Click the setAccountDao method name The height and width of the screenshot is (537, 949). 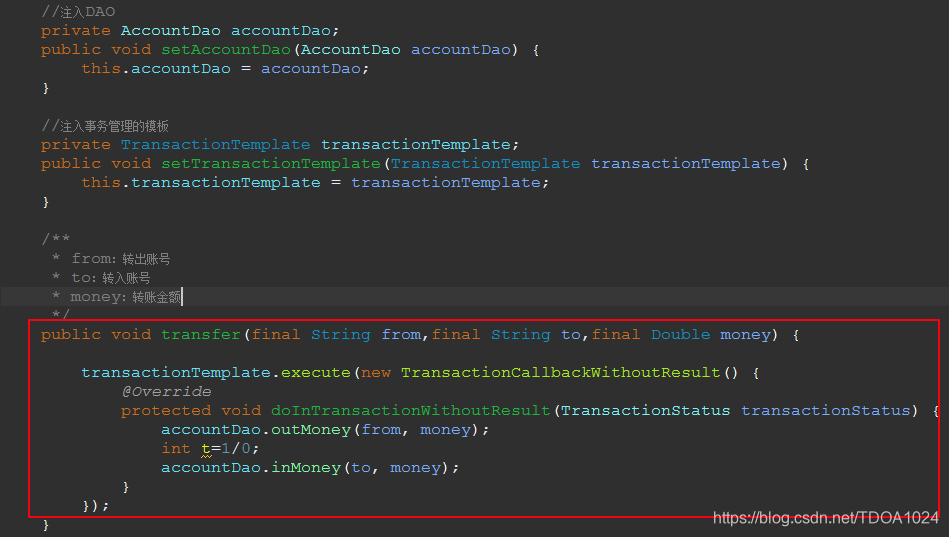tap(226, 50)
